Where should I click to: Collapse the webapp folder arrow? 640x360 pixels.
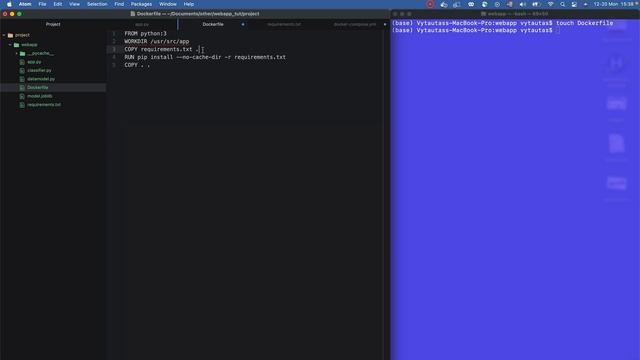[10, 44]
